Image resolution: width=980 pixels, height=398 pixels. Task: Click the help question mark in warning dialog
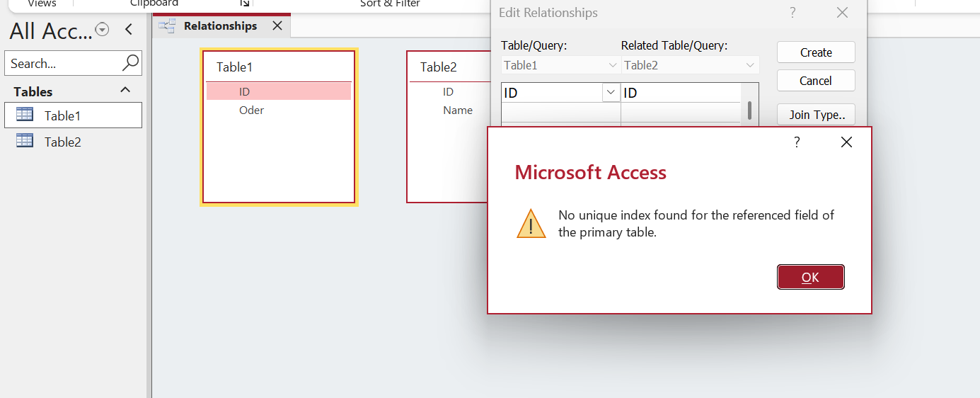tap(797, 142)
